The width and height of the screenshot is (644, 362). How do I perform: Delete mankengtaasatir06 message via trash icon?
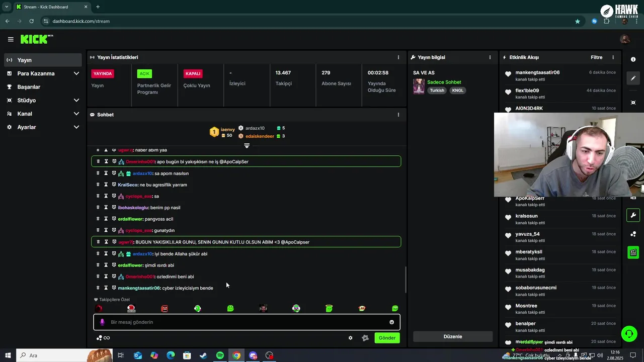(98, 288)
